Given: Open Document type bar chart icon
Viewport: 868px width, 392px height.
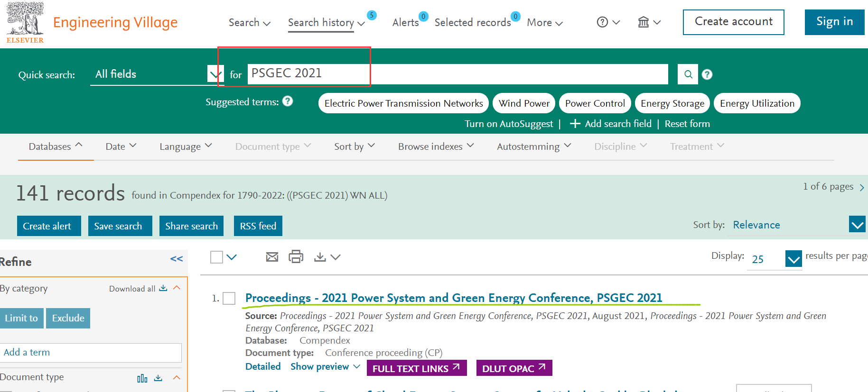Looking at the screenshot, I should [142, 378].
